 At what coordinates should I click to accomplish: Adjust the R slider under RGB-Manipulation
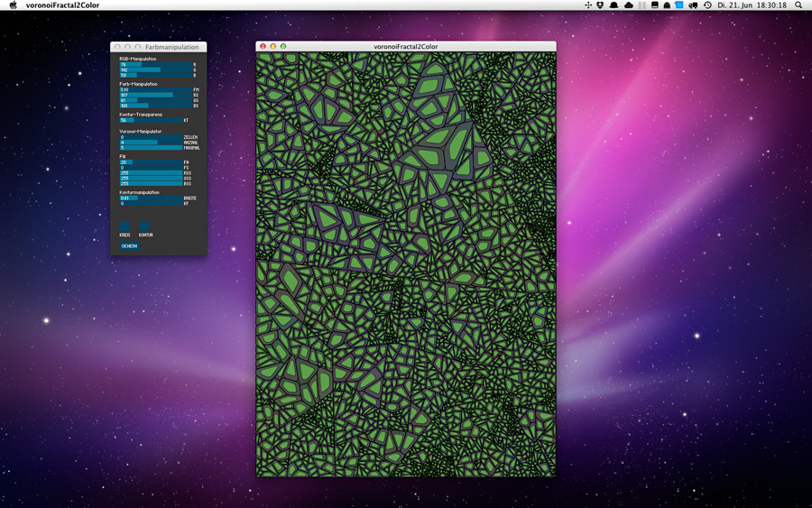tap(155, 64)
